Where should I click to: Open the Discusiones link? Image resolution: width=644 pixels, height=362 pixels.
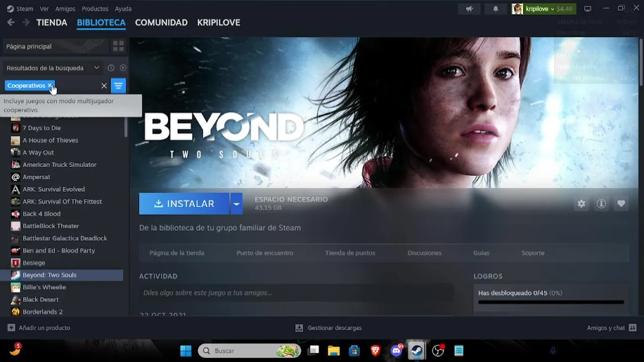(x=425, y=253)
